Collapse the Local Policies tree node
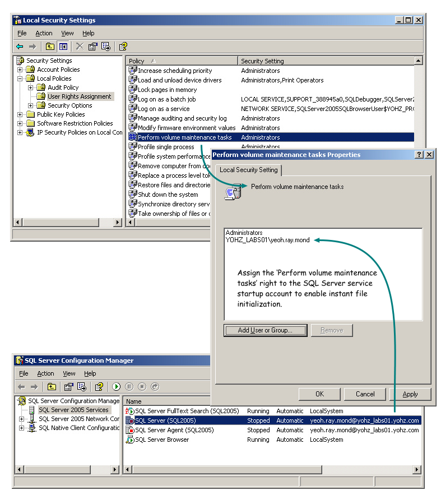Screen dimensions: 441x504 pos(20,78)
